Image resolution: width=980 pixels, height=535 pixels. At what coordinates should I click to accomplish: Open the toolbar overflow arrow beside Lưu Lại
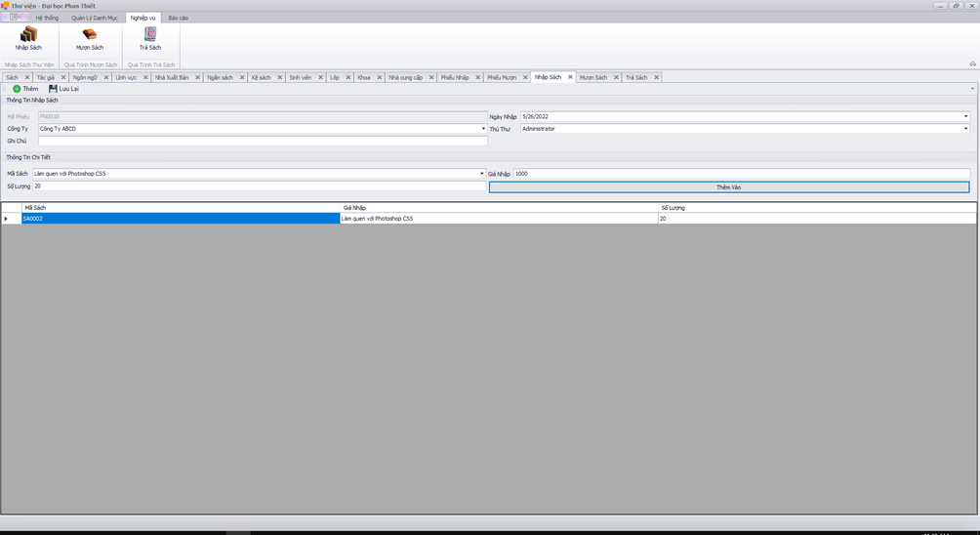(x=972, y=89)
